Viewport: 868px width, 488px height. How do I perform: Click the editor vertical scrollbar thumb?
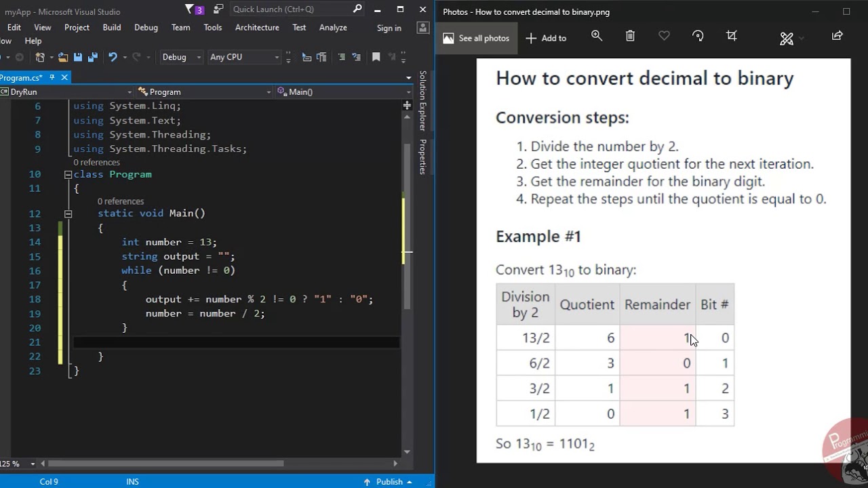click(x=407, y=227)
